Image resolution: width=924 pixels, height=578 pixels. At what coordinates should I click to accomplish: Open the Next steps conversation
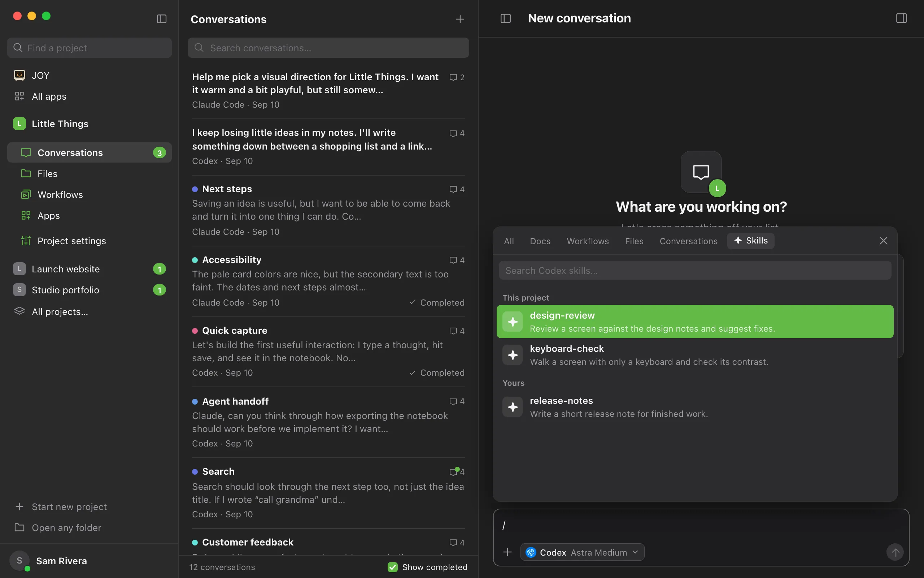coord(328,210)
